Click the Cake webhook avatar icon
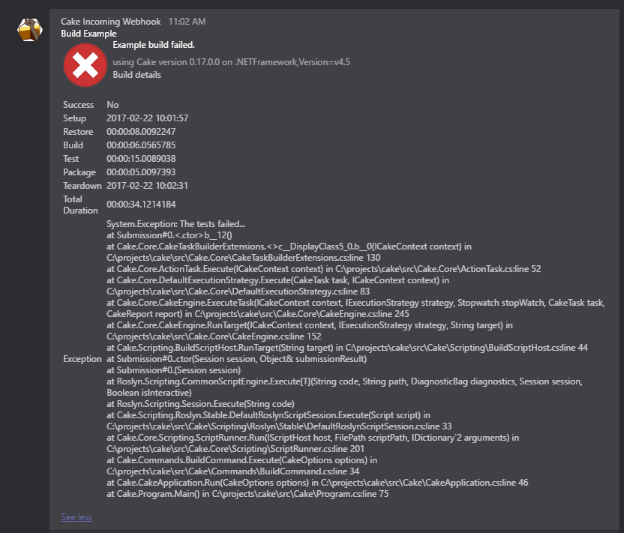 pos(29,28)
